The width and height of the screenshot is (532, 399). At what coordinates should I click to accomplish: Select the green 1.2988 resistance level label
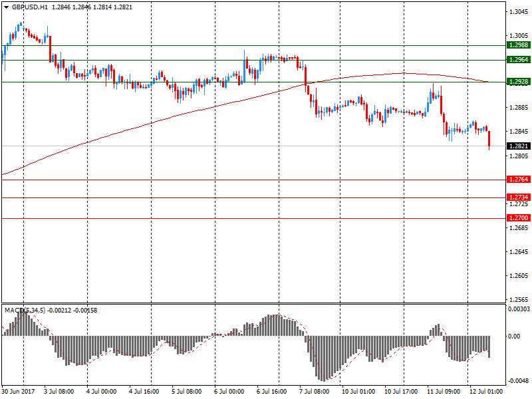[x=518, y=45]
